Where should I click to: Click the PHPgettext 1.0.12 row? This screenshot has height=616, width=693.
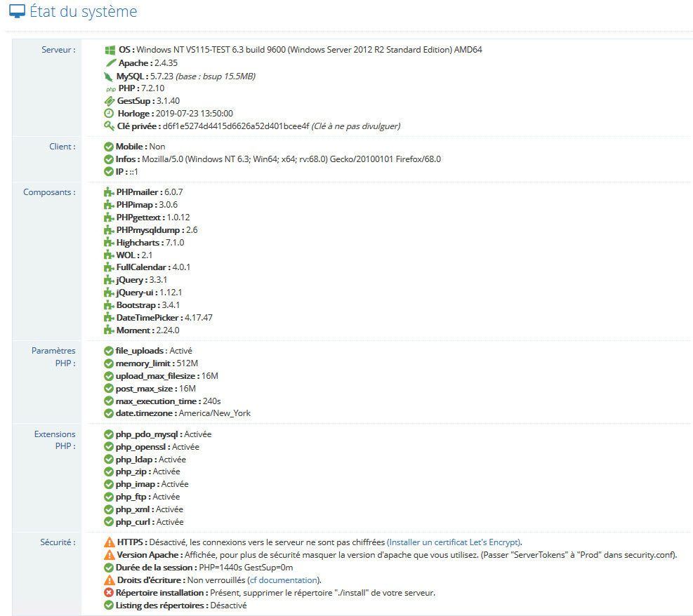[x=147, y=217]
